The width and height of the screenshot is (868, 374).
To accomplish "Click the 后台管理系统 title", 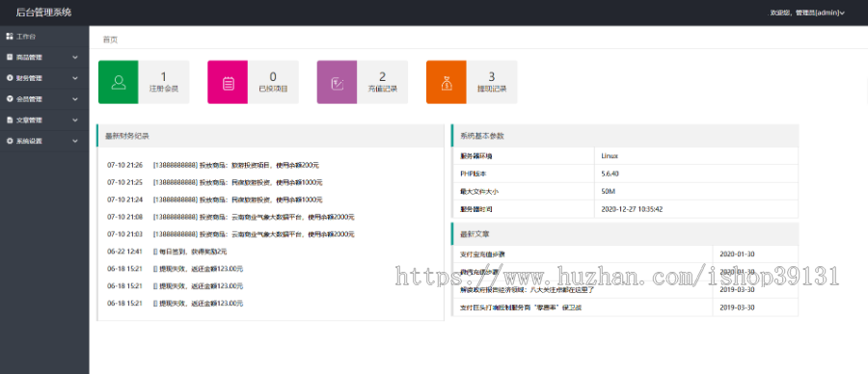I will click(x=43, y=13).
